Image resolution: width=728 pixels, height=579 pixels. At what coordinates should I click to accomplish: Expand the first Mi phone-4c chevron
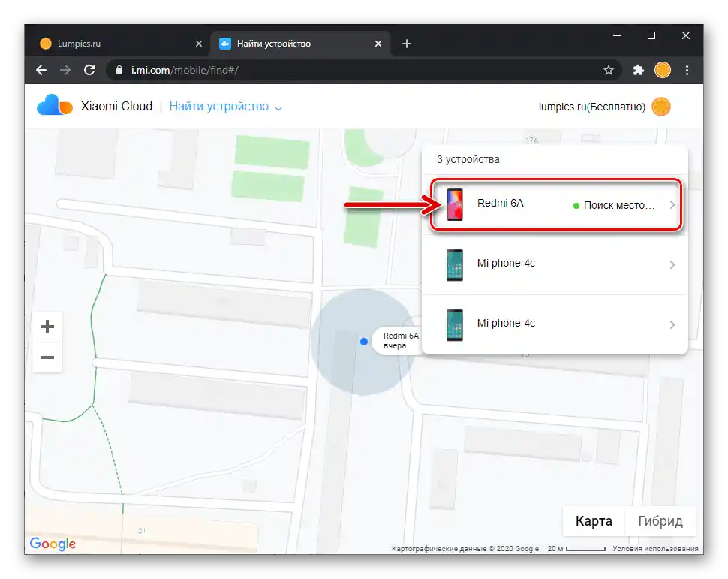672,265
